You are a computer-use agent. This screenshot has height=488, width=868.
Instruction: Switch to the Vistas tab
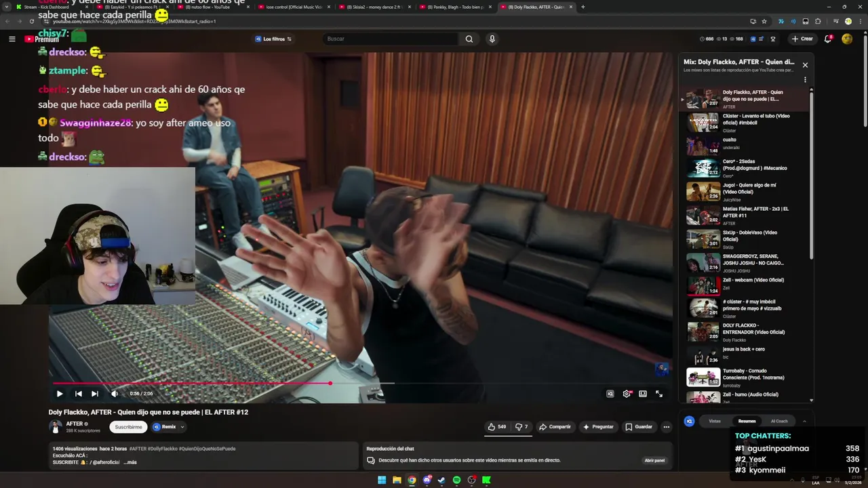(x=715, y=421)
